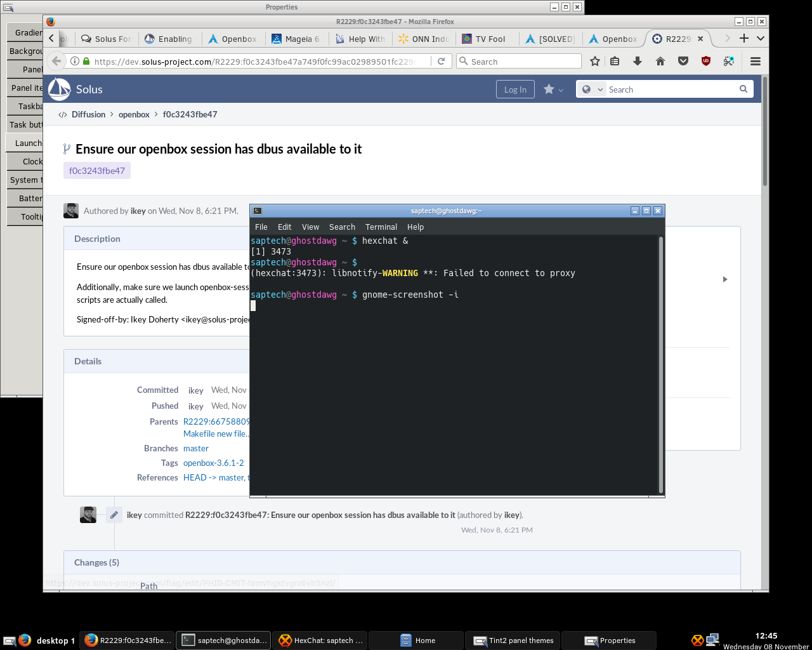The width and height of the screenshot is (812, 650).
Task: Select the Clock tab in Properties window
Action: (25, 161)
